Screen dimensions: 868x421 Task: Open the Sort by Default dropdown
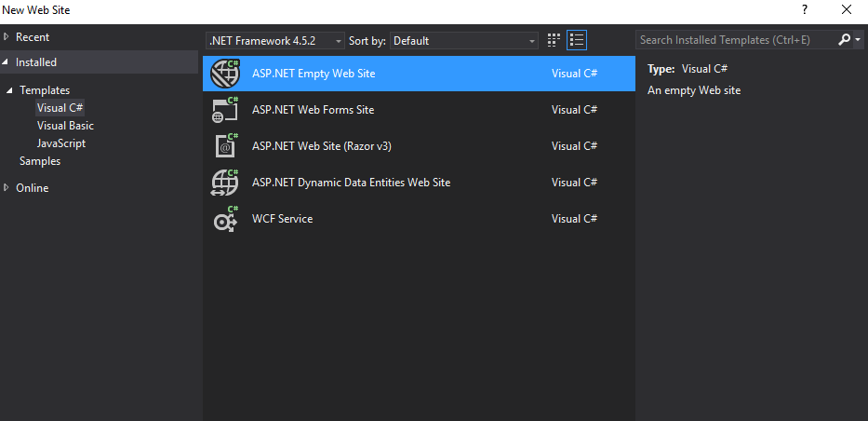463,41
